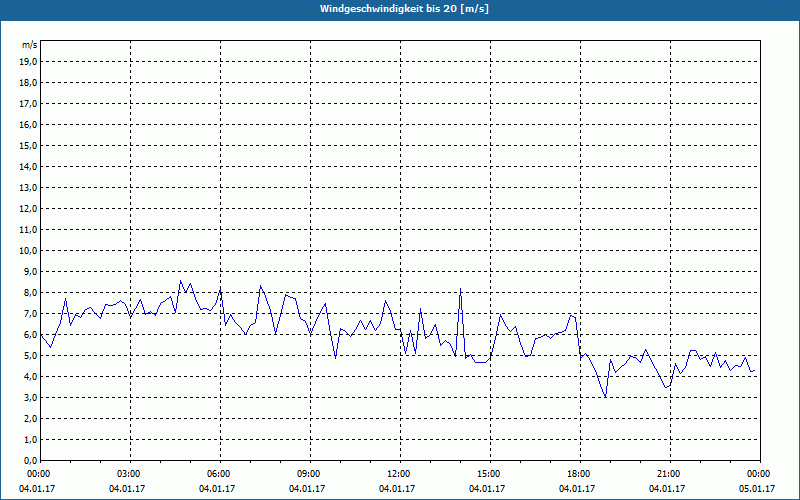
Task: Click the "4,0" y-axis tick label
Action: click(x=30, y=377)
